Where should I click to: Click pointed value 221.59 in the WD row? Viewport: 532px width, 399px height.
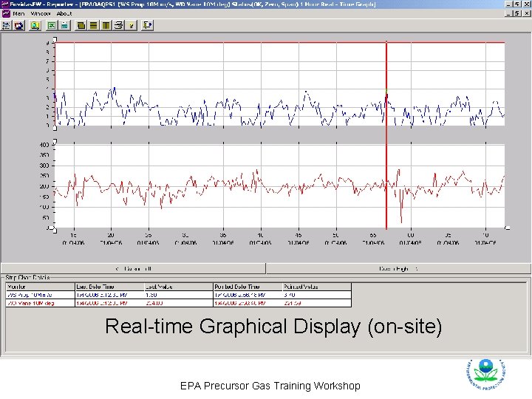point(293,303)
